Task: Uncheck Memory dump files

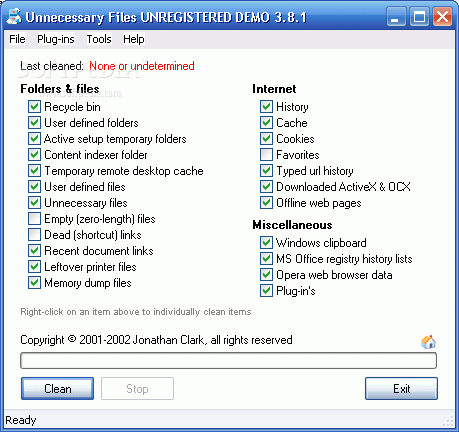Action: pyautogui.click(x=34, y=283)
